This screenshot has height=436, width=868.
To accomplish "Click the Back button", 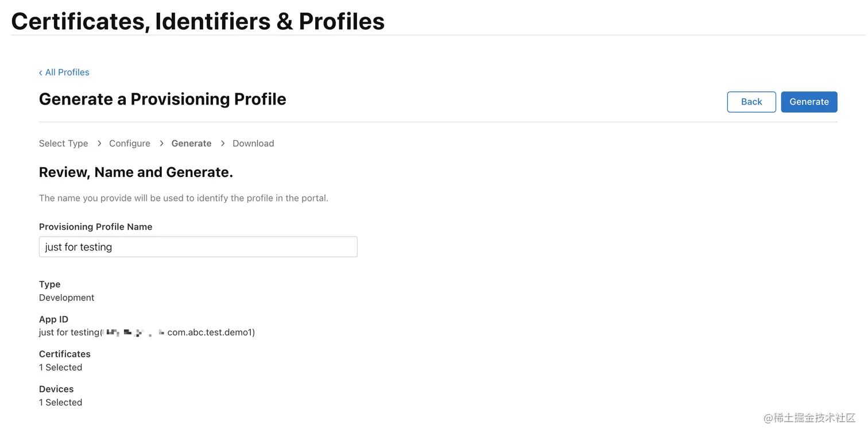I will coord(751,102).
